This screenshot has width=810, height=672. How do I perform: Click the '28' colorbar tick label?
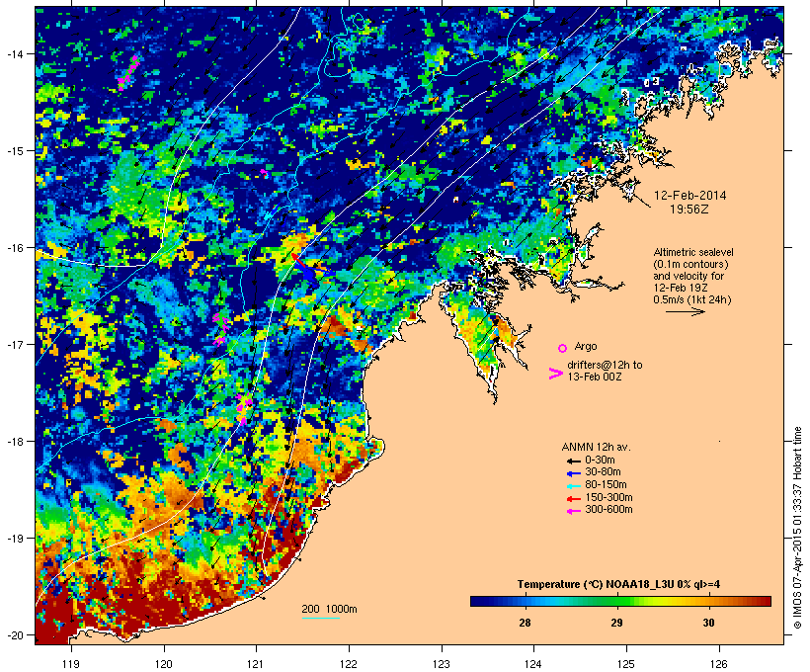click(x=525, y=623)
